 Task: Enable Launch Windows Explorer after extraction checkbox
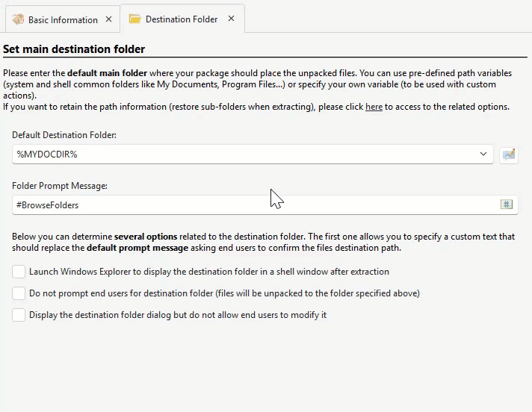(x=19, y=272)
